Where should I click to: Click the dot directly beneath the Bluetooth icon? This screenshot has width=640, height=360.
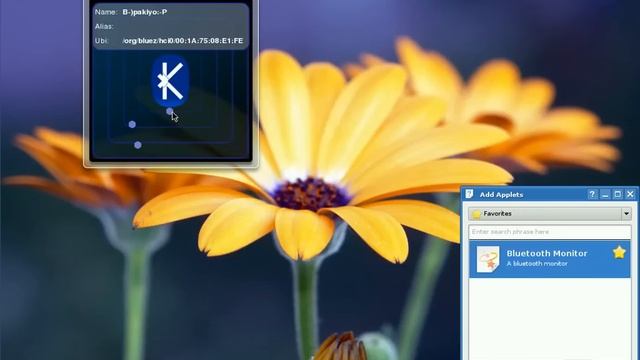[x=169, y=111]
